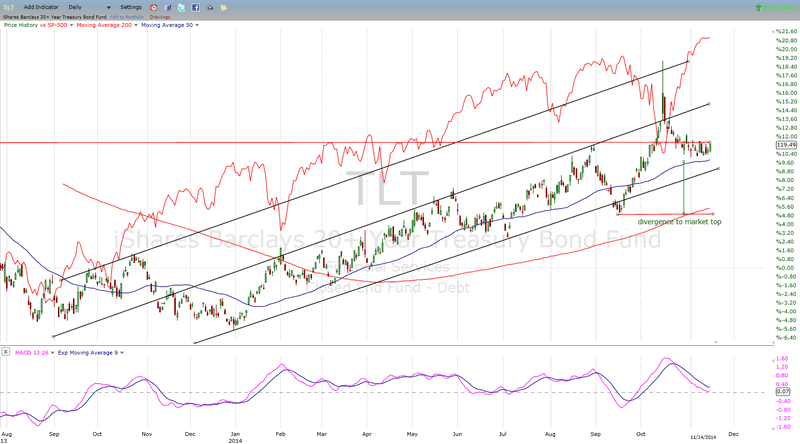Click the 0.07 MACD value tag
Viewport: 800px width, 444px height.
pos(783,391)
